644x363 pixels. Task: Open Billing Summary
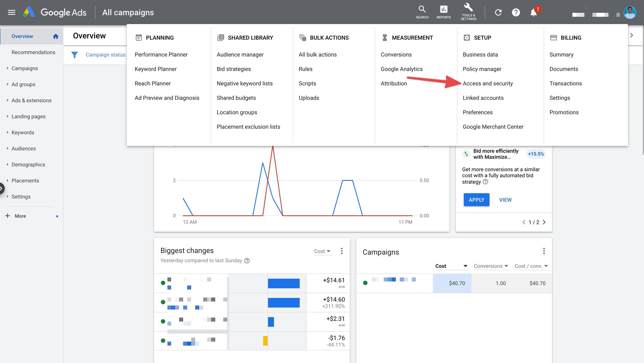point(561,55)
